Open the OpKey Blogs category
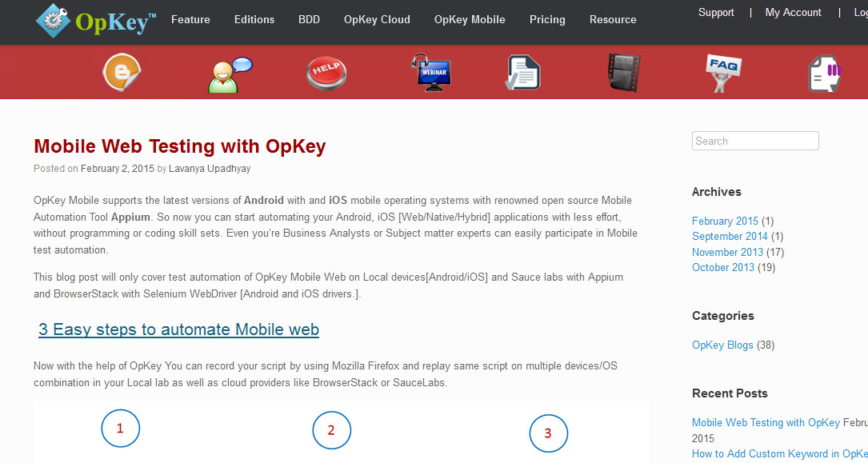 coord(722,345)
